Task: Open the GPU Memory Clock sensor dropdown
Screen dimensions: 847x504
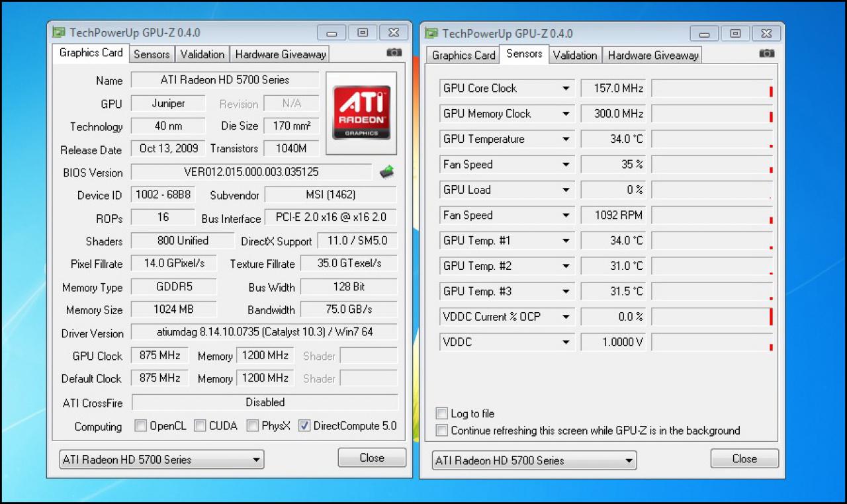Action: click(566, 114)
